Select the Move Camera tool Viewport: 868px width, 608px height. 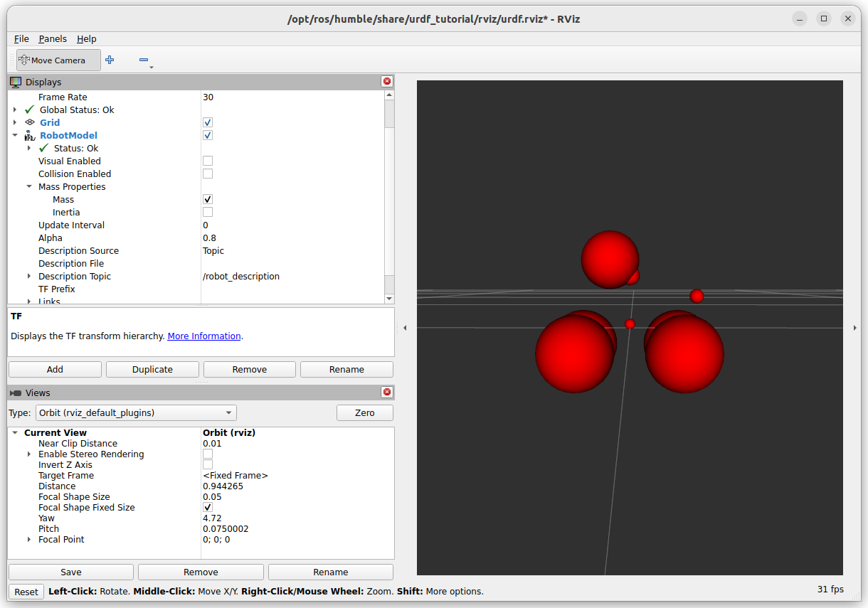point(58,60)
